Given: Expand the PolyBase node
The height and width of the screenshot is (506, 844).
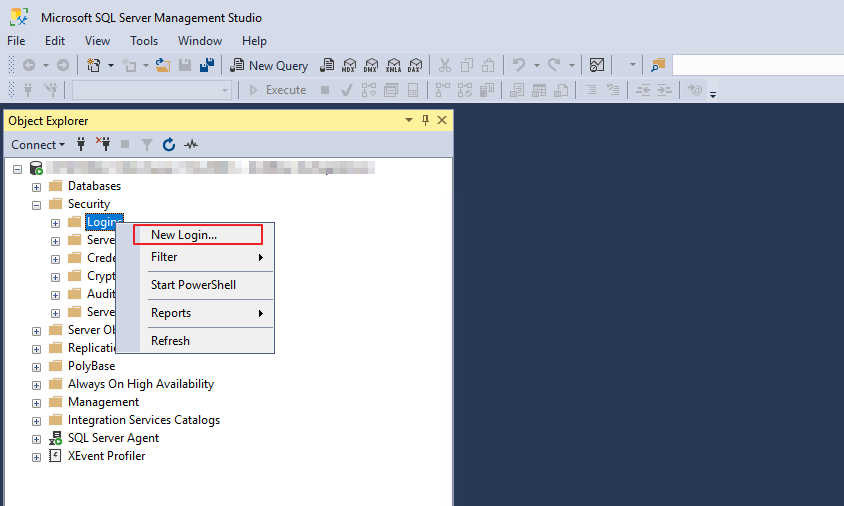Looking at the screenshot, I should coord(36,367).
